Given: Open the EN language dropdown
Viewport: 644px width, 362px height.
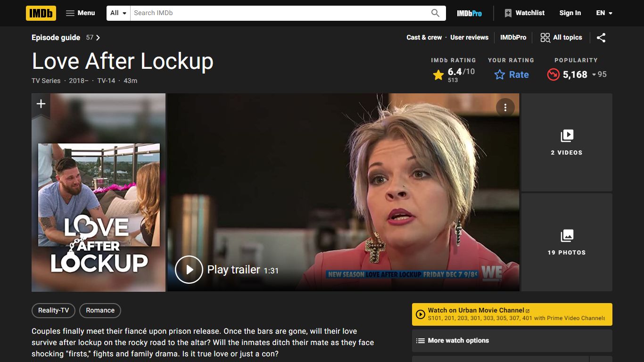Looking at the screenshot, I should point(604,13).
